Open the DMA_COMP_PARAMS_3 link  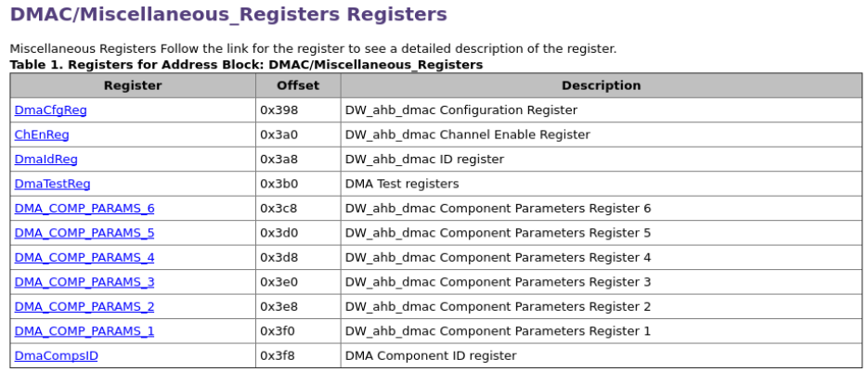click(x=84, y=282)
